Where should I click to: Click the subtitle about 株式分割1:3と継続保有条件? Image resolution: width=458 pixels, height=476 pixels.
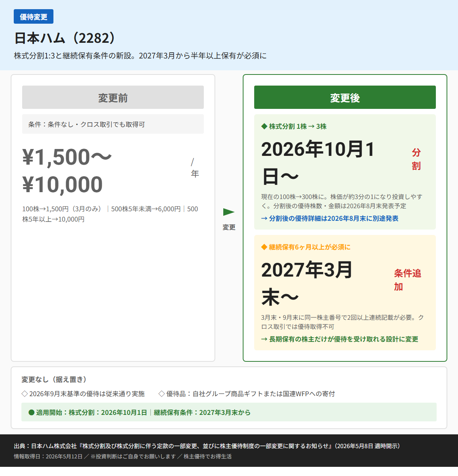point(140,56)
